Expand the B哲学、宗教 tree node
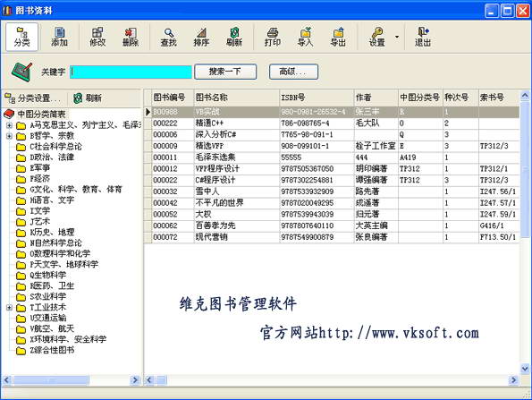Screen dimensions: 532x400 [x=9, y=136]
